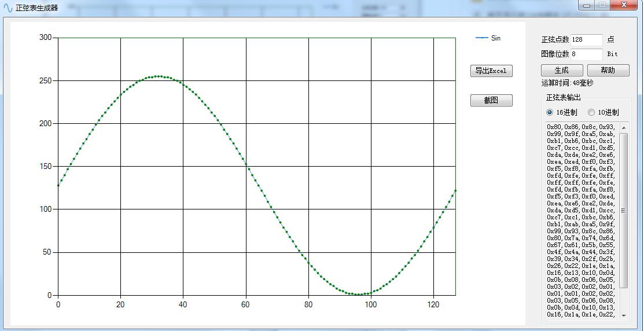Click the window title 正弦表生成器

click(x=37, y=8)
